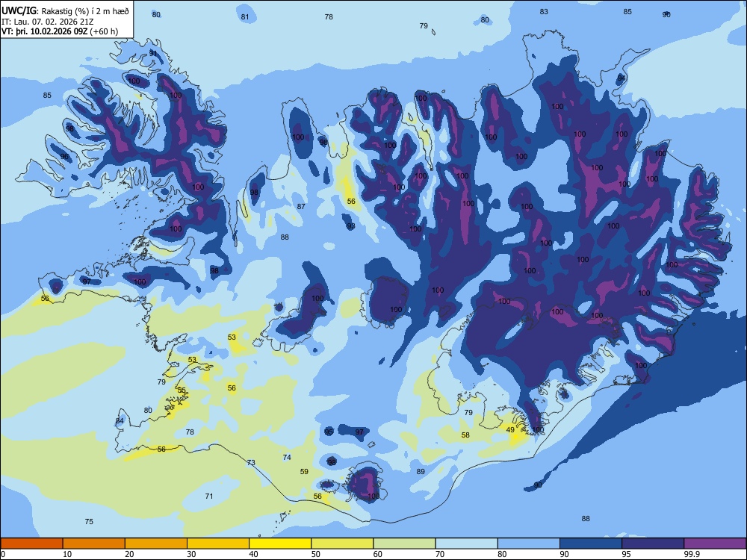The width and height of the screenshot is (747, 560).
Task: Click the navy 95–99.9 legend swatch
Action: click(653, 544)
